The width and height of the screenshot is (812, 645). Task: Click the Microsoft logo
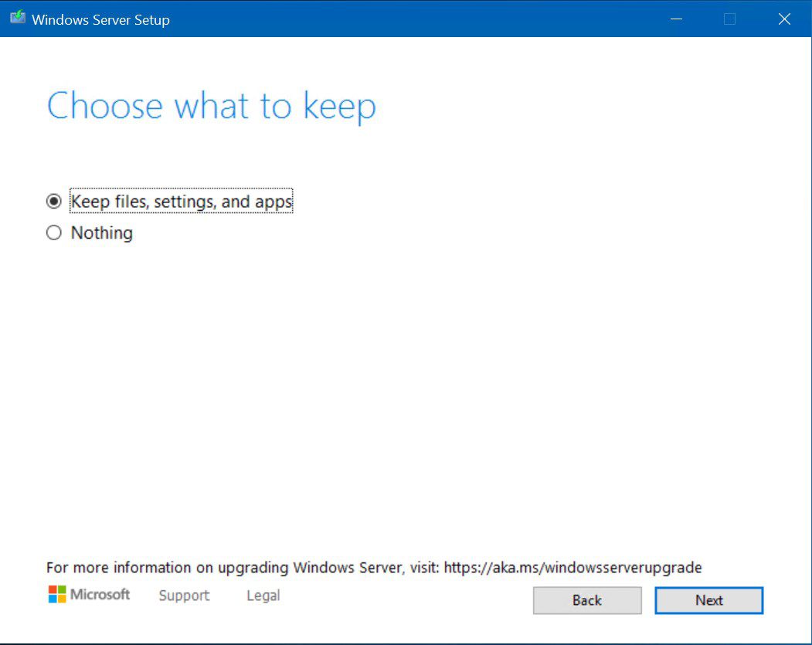89,594
